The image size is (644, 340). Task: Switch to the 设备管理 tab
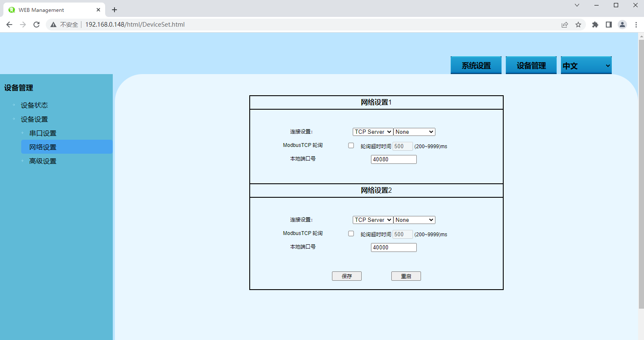(531, 66)
